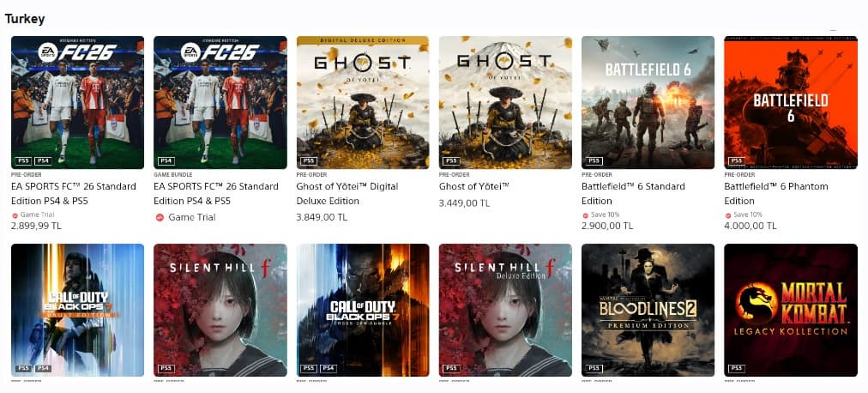Click the Save 10% icon under Battlefield 6 Phantom
The height and width of the screenshot is (393, 868).
[727, 215]
